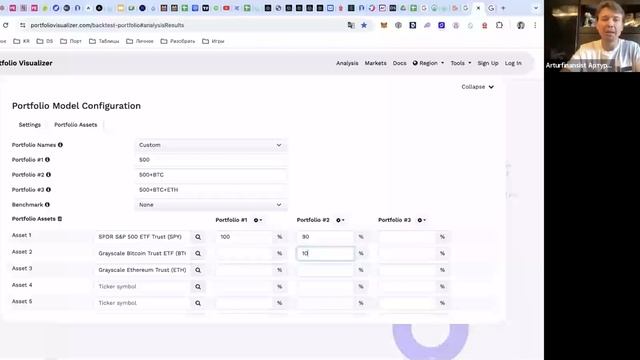
Task: Switch to the Portfolio Assets tab
Action: pyautogui.click(x=76, y=125)
